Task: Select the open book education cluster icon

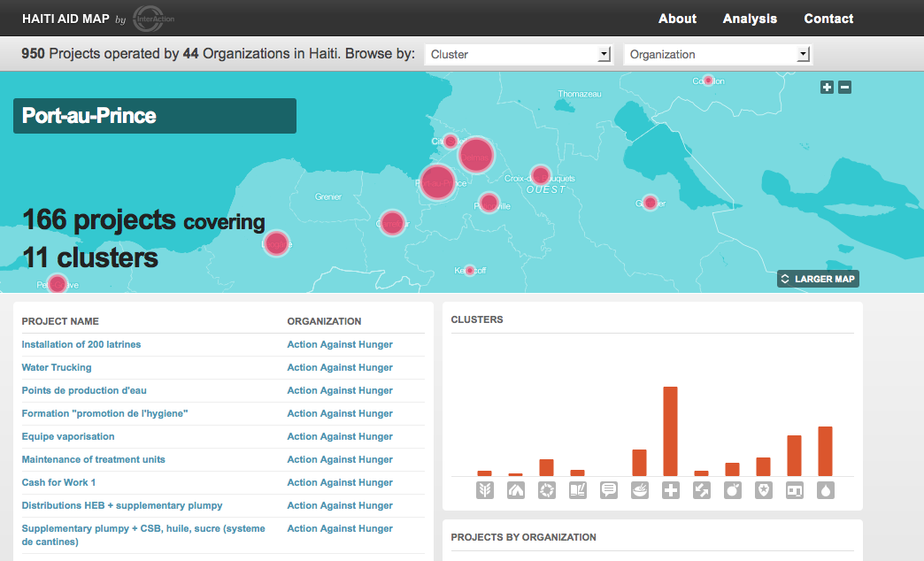Action: 577,490
